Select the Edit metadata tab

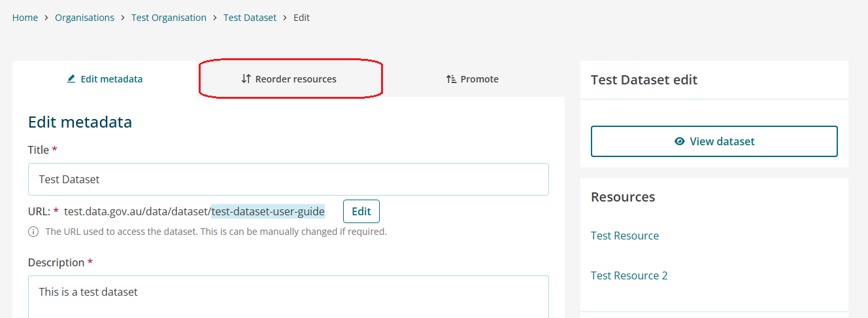point(105,79)
